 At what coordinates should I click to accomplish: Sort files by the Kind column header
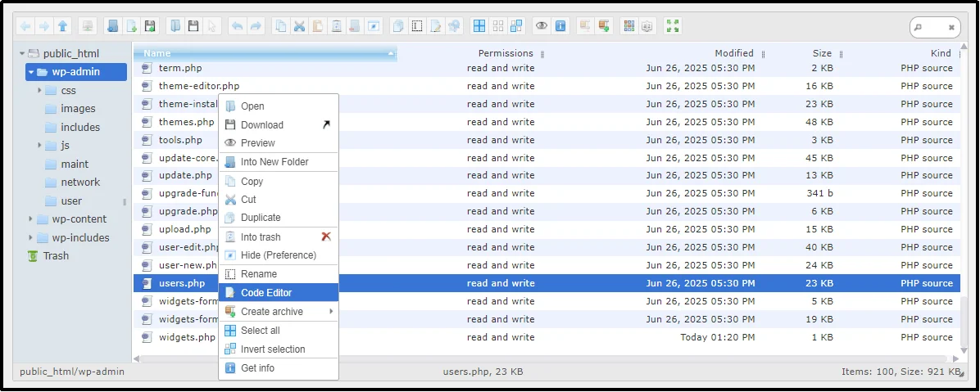pyautogui.click(x=941, y=53)
